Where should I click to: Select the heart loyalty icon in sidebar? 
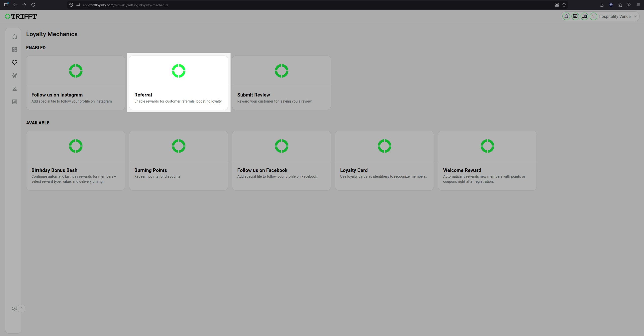(x=15, y=62)
